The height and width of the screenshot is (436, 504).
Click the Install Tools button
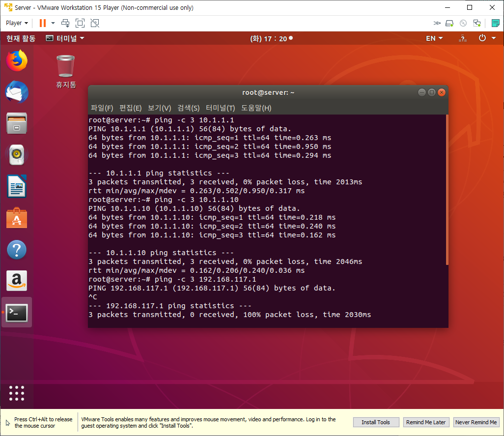pos(376,422)
